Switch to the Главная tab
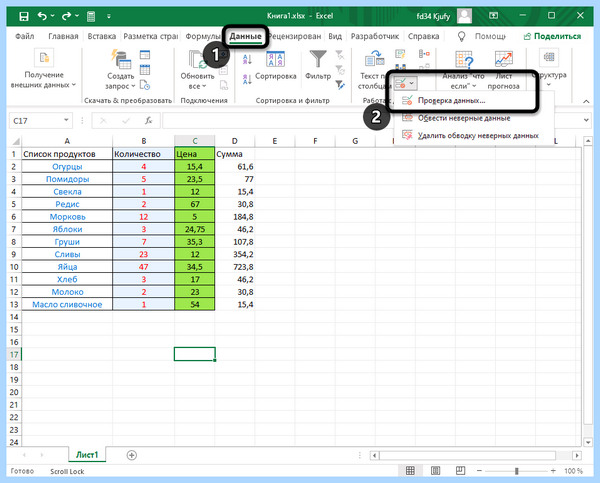Viewport: 600px width, 483px height. tap(63, 36)
